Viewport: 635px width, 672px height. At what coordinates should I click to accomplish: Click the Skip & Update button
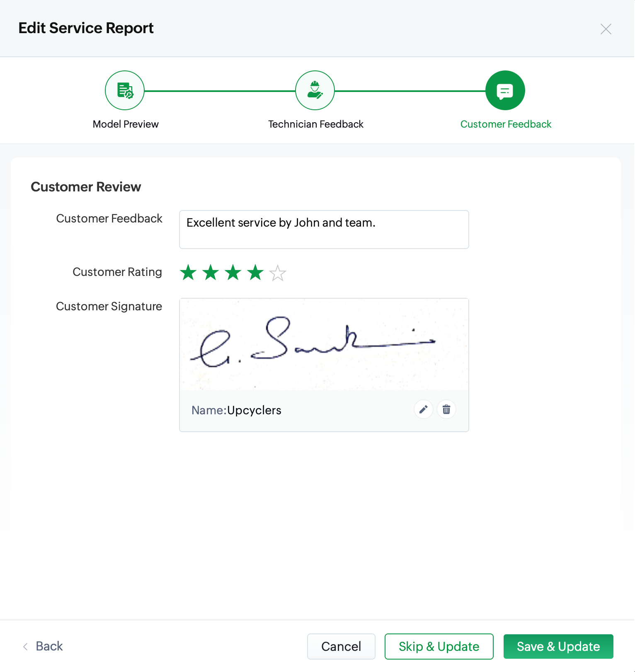click(439, 646)
